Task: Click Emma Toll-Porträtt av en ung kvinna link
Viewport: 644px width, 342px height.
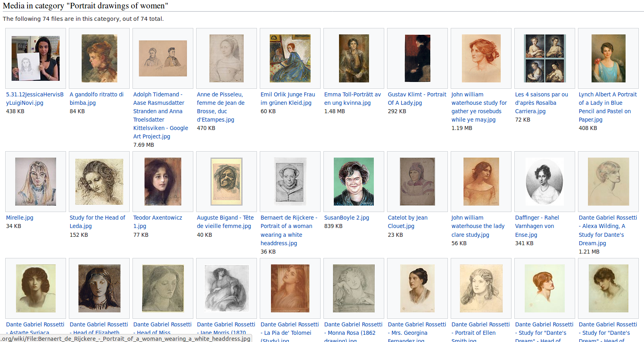Action: point(353,99)
